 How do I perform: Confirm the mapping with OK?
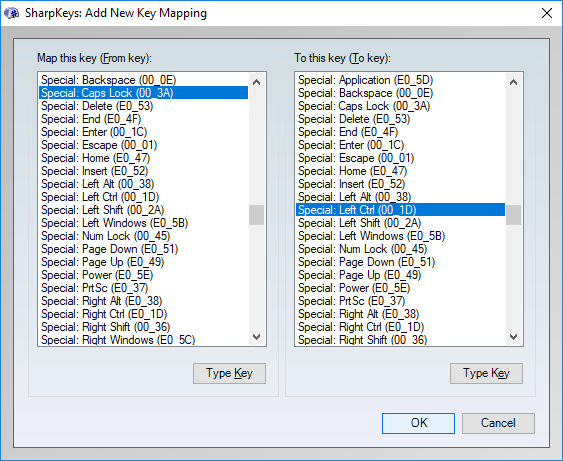point(418,423)
